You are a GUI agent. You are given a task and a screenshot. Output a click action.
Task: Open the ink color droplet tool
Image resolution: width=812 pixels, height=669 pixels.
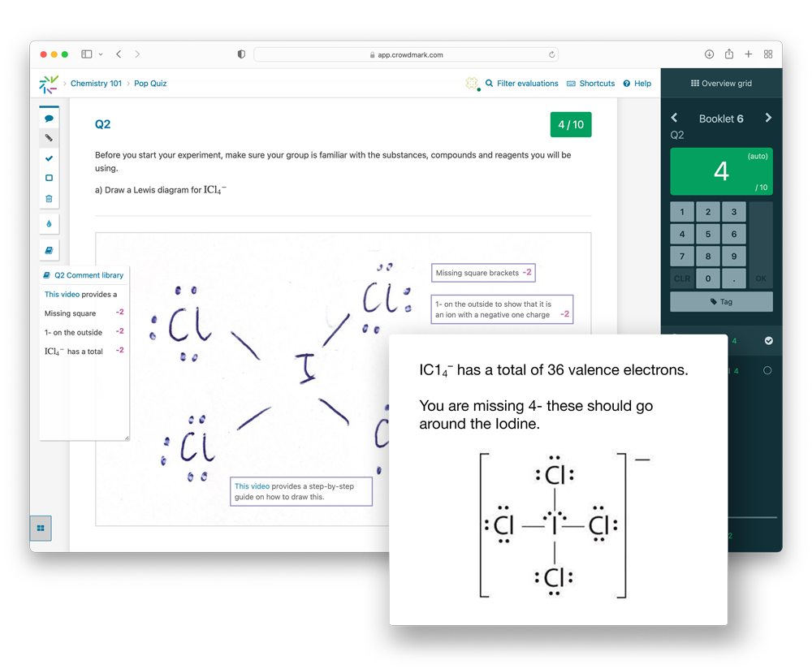49,223
